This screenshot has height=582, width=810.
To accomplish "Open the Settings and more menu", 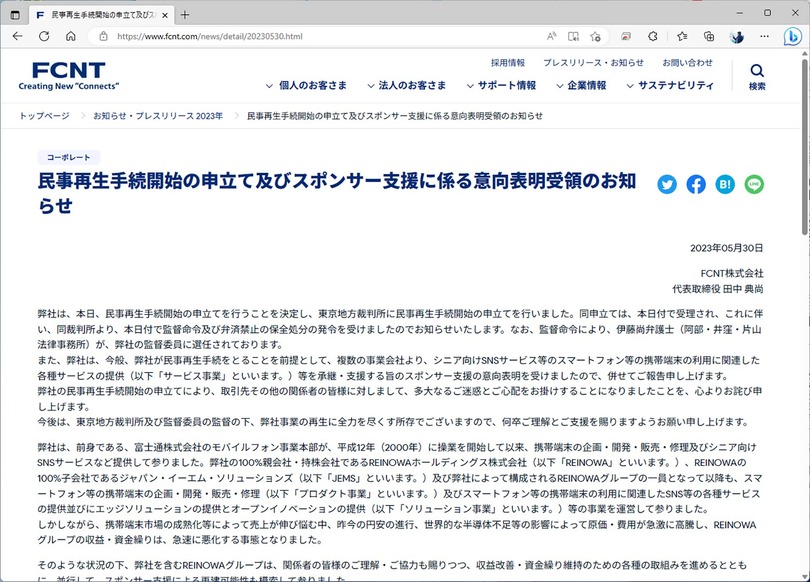I will (765, 36).
